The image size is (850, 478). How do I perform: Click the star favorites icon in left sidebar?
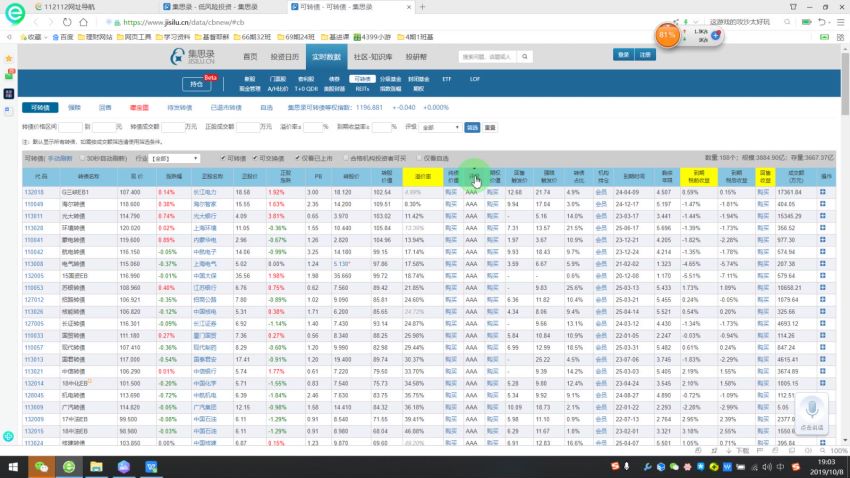click(9, 58)
